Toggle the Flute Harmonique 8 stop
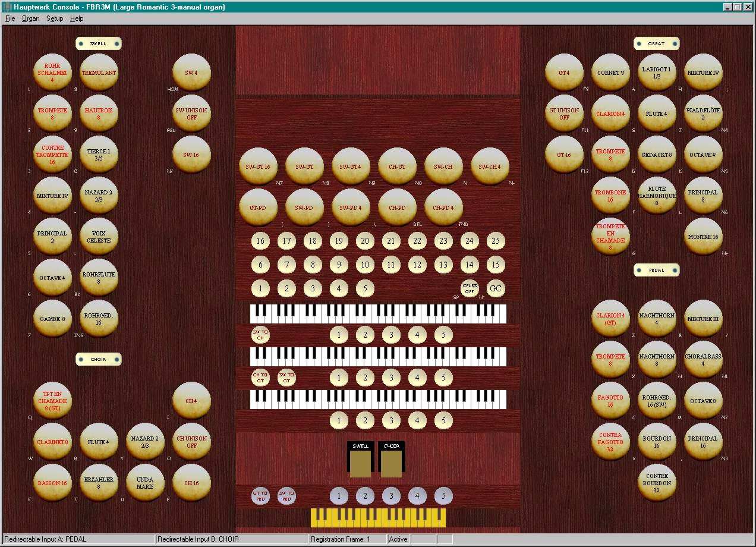The image size is (756, 547). click(657, 196)
